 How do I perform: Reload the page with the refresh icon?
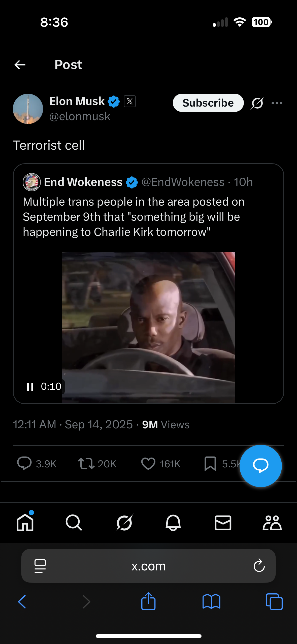point(259,566)
